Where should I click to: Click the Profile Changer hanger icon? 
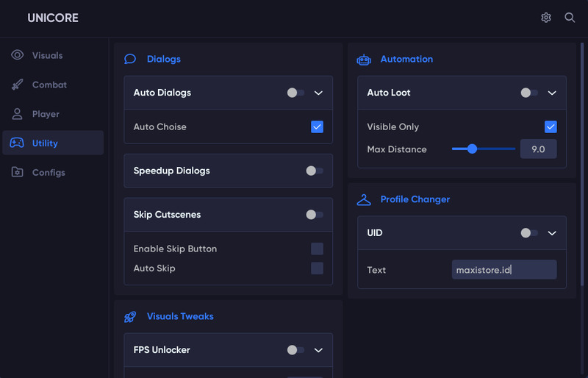tap(364, 200)
